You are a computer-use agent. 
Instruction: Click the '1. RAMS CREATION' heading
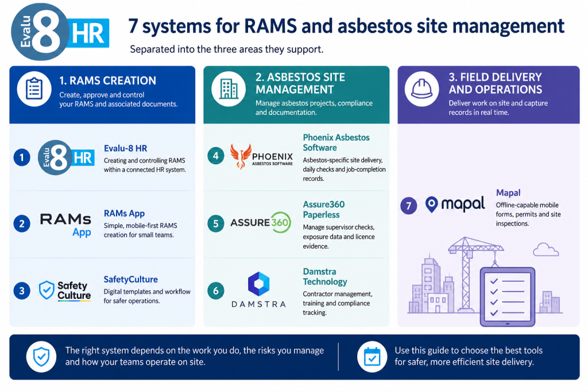click(x=107, y=80)
